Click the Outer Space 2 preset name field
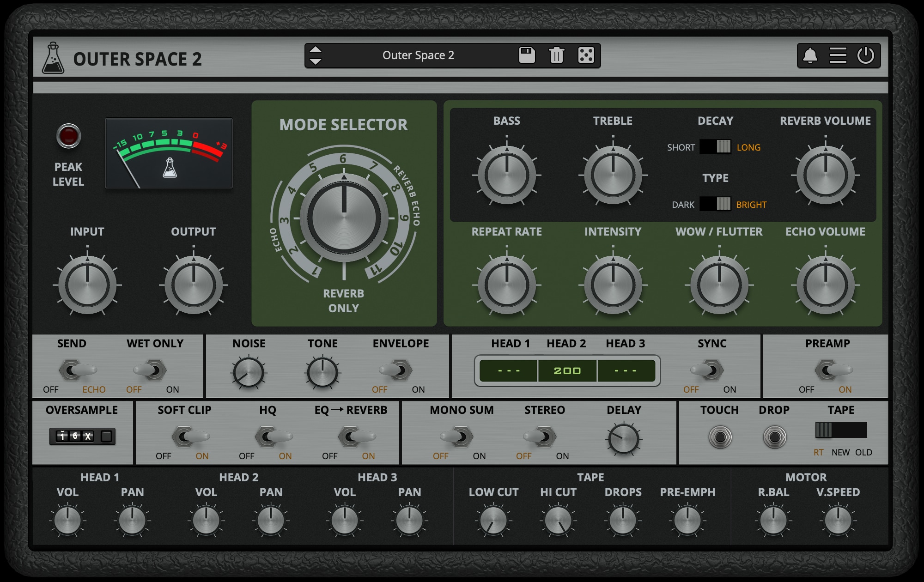 click(x=418, y=55)
